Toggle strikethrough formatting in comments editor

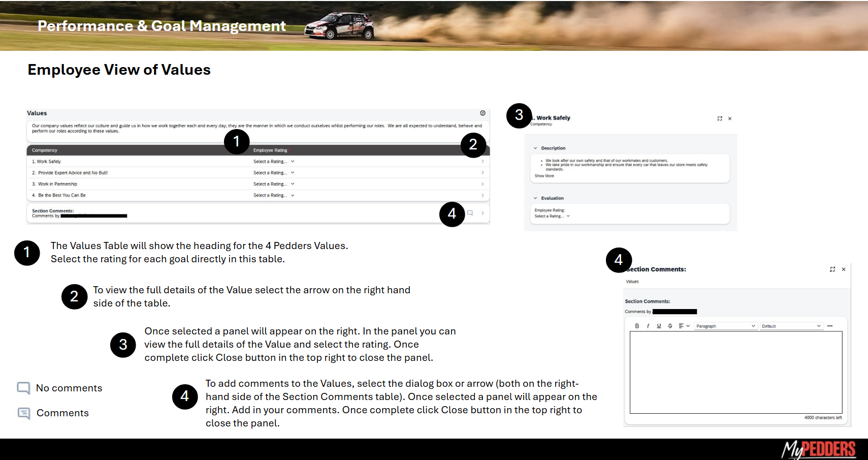tap(670, 326)
